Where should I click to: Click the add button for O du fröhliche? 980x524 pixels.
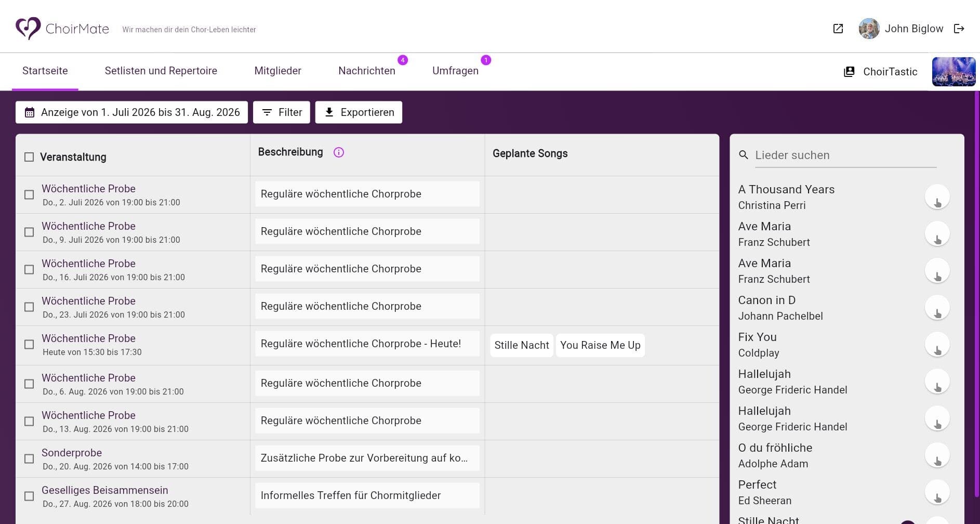(937, 455)
